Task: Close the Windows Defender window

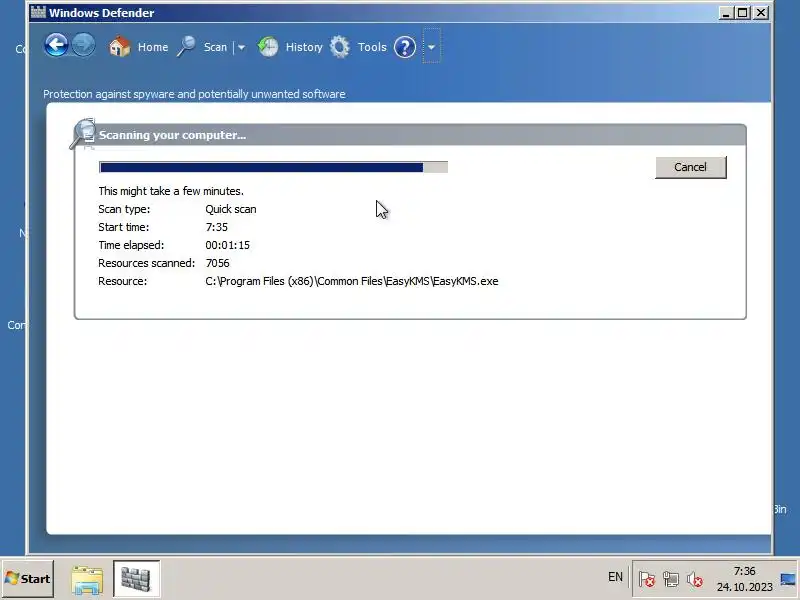Action: (761, 13)
